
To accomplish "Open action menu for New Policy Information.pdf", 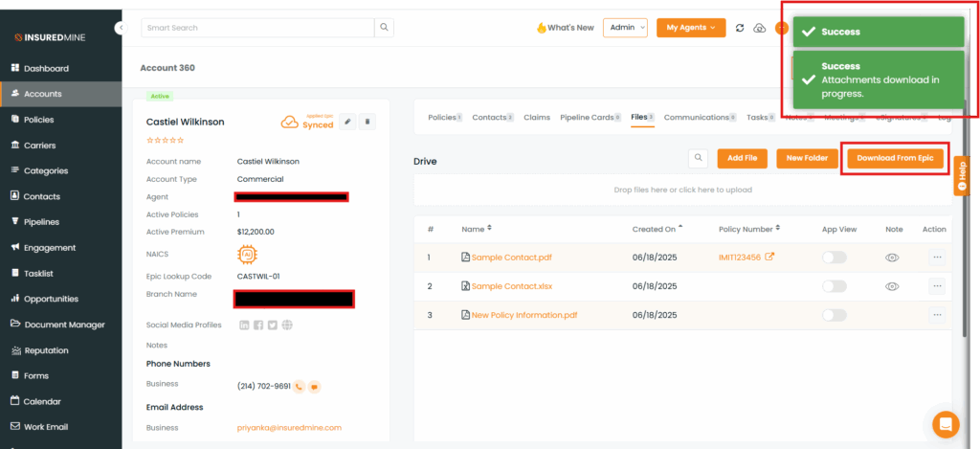I will point(937,315).
